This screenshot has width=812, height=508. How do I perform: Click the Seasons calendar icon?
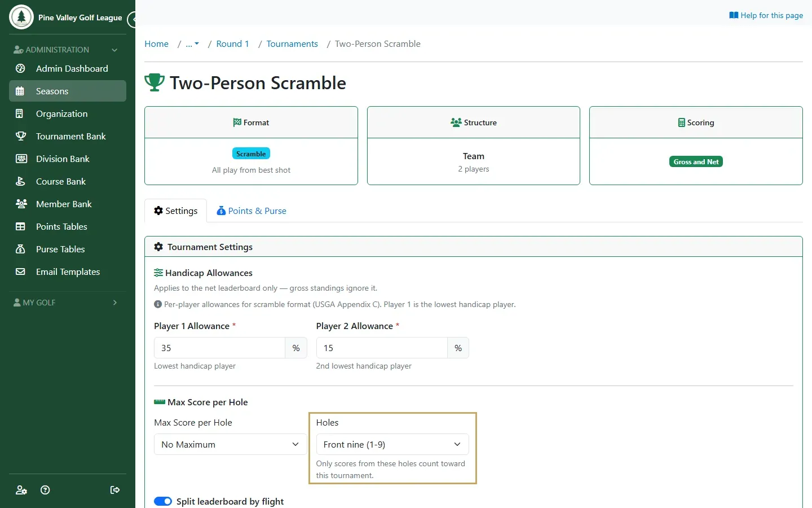(20, 91)
